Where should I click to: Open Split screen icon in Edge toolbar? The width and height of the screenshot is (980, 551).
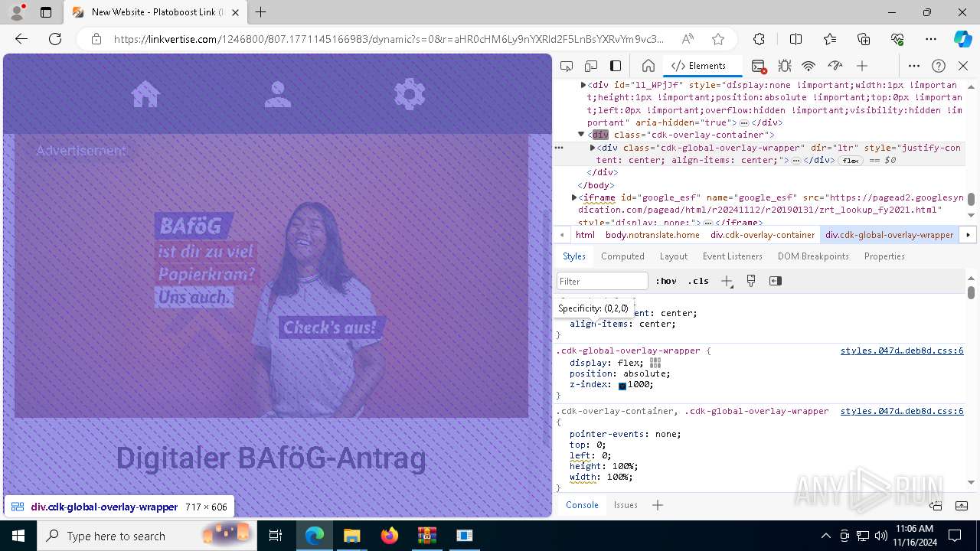tap(795, 39)
